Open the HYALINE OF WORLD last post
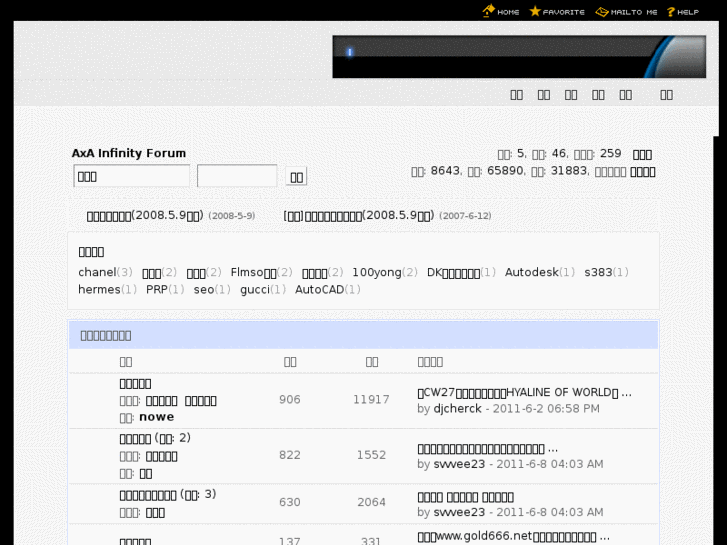This screenshot has height=545, width=727. coord(524,392)
